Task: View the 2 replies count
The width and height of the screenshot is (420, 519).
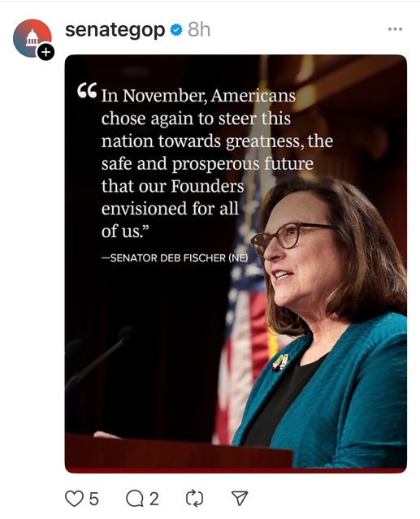Action: click(x=154, y=499)
